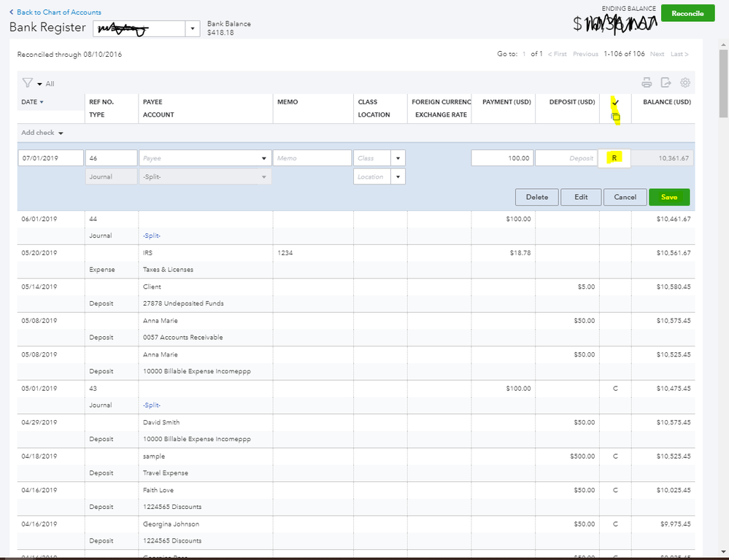
Task: Click the print register icon
Action: [x=647, y=82]
